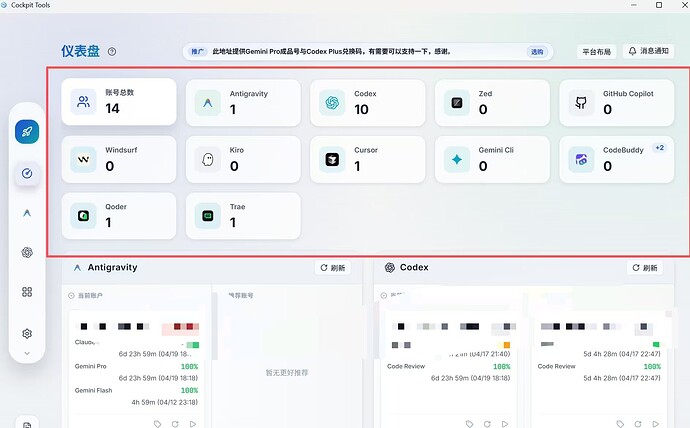Viewport: 690px width, 428px height.
Task: Open the Codex page from sidebar icon
Action: (x=27, y=252)
